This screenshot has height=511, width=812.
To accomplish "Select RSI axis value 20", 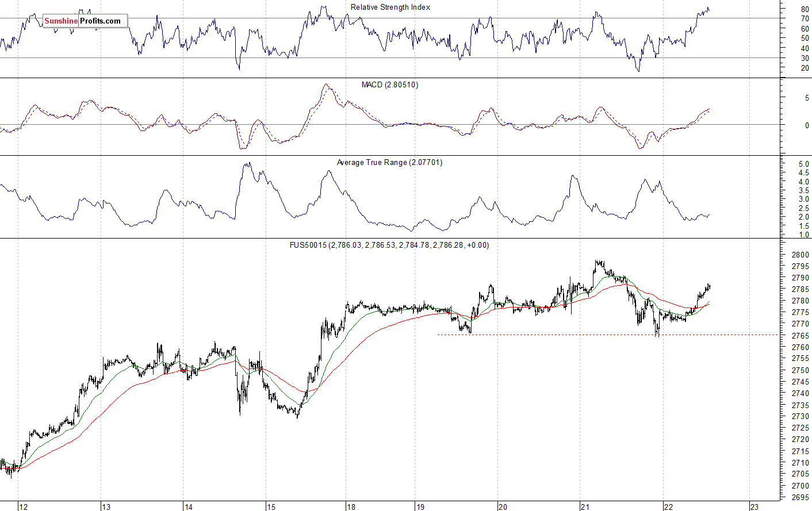I will click(x=805, y=68).
